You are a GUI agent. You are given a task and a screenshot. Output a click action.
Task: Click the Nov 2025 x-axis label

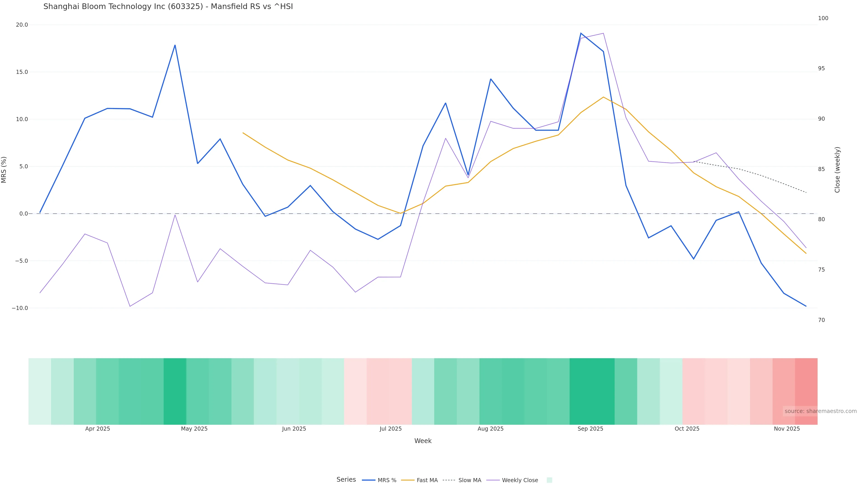[x=787, y=429]
